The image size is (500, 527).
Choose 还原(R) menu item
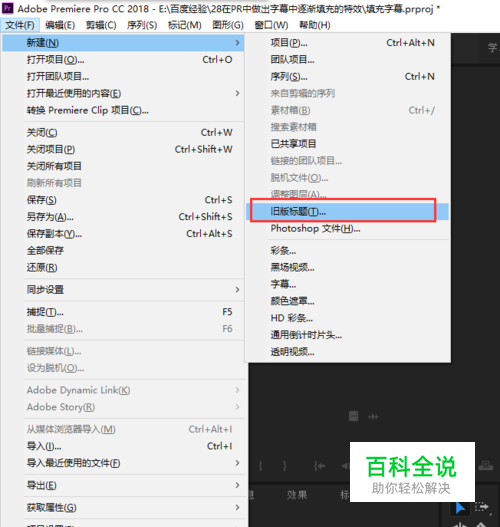[123, 267]
